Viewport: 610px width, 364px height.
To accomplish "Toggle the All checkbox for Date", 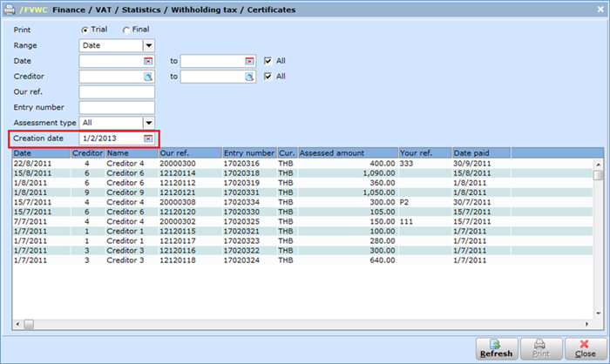I will click(268, 61).
